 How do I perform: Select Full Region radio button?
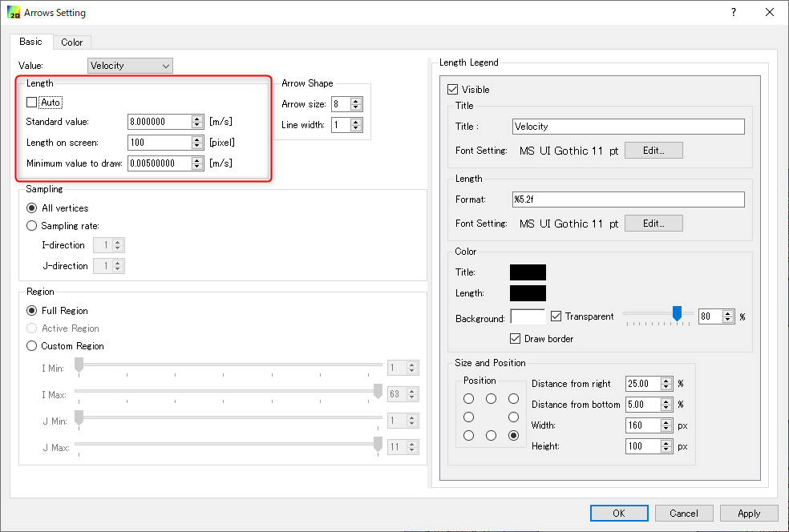click(32, 311)
